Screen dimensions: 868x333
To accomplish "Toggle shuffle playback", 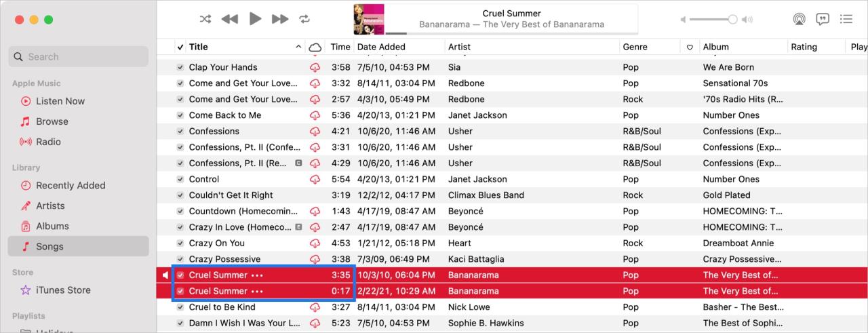I will pos(205,19).
